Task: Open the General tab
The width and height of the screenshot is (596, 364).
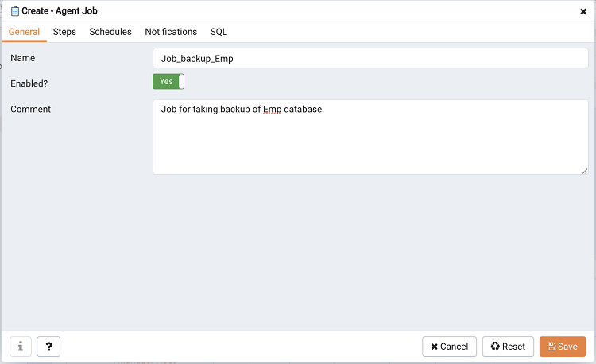Action: [24, 32]
